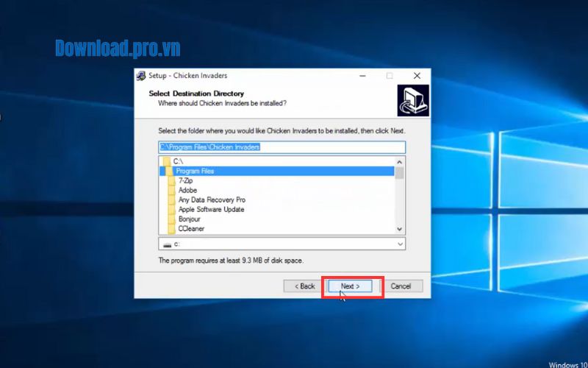Click the folder icon beside Adobe
Viewport: 588px width, 368px height.
172,191
